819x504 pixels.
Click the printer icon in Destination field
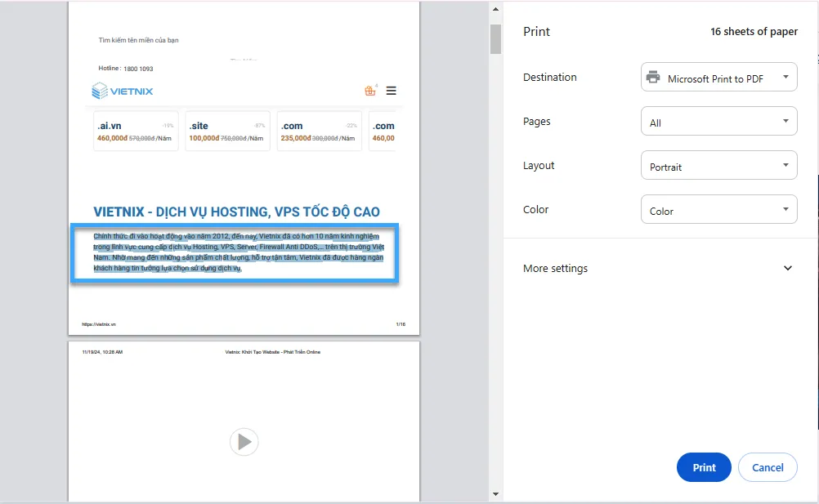[x=653, y=78]
